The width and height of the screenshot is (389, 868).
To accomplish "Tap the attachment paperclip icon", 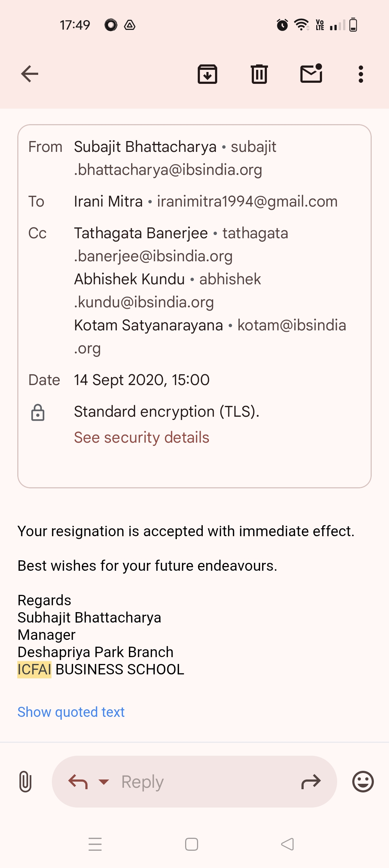I will point(25,782).
